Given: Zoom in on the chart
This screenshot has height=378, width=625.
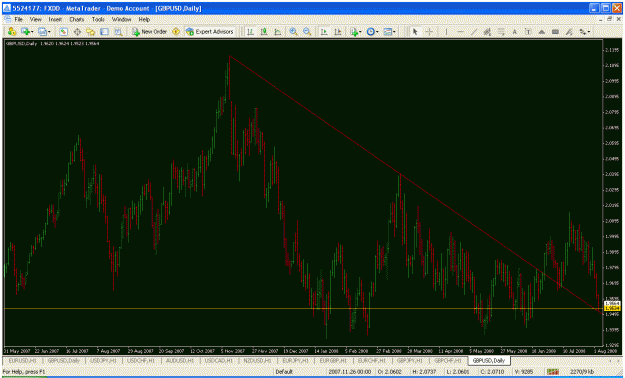Looking at the screenshot, I should 293,32.
